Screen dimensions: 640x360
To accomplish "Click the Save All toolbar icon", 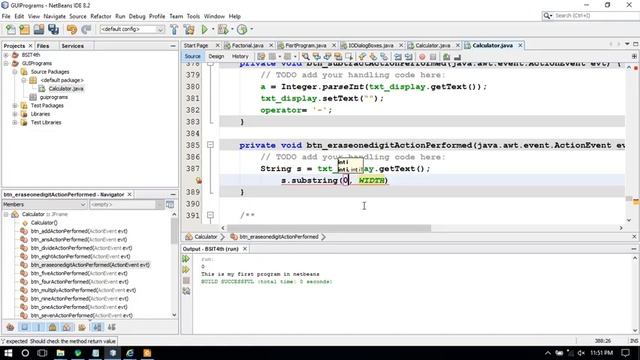I will (53, 29).
